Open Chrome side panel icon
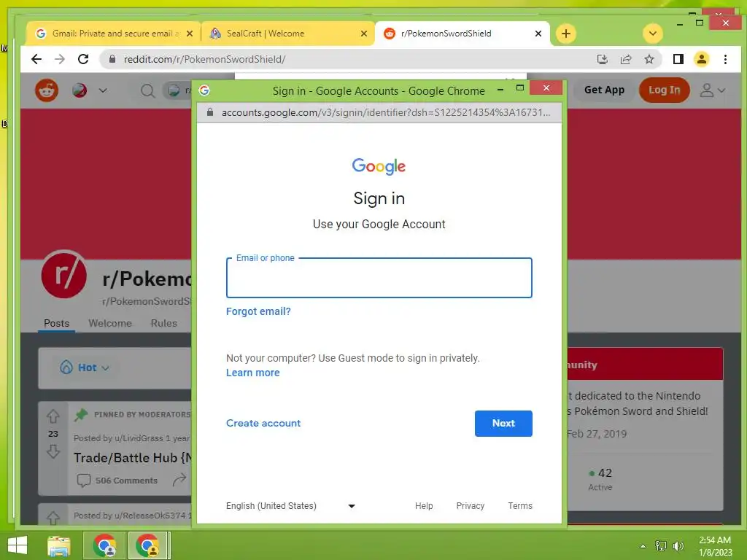Viewport: 747px width, 560px height. pyautogui.click(x=678, y=59)
